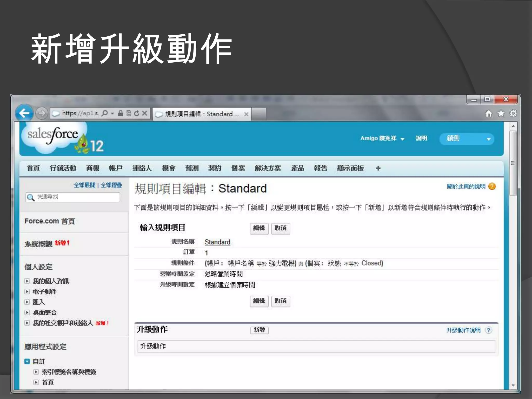This screenshot has width=532, height=399.
Task: Click 新增 to add an escalation action
Action: tap(259, 330)
